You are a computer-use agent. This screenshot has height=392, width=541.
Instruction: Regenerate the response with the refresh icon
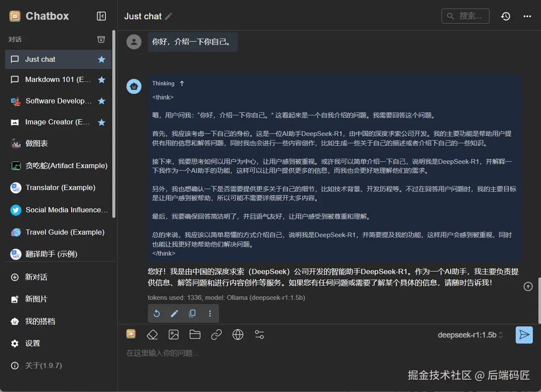click(157, 314)
